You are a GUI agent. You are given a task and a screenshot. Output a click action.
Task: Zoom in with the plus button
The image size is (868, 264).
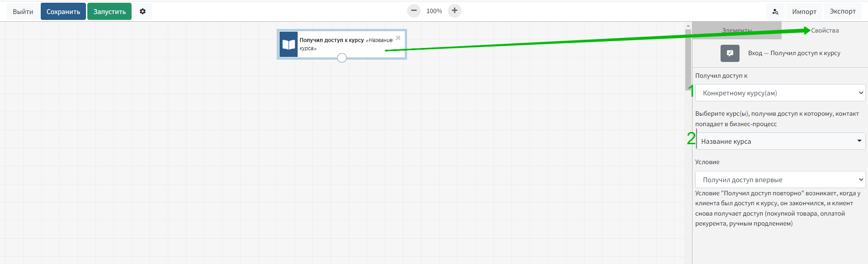point(455,11)
